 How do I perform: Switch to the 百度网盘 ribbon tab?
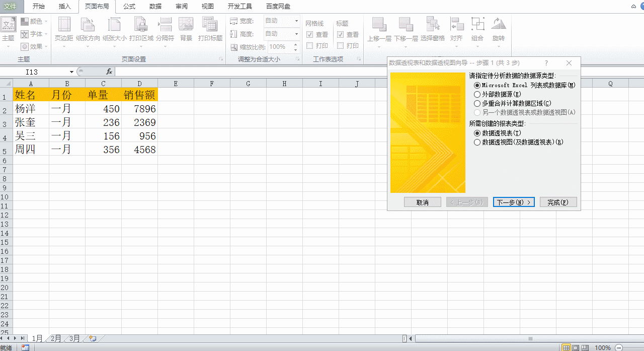pos(278,7)
